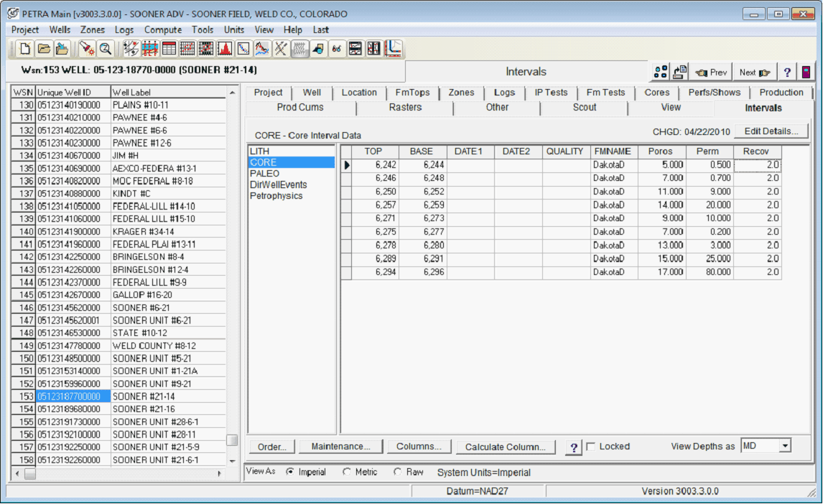823x504 pixels.
Task: Go to the Next well button
Action: point(755,73)
